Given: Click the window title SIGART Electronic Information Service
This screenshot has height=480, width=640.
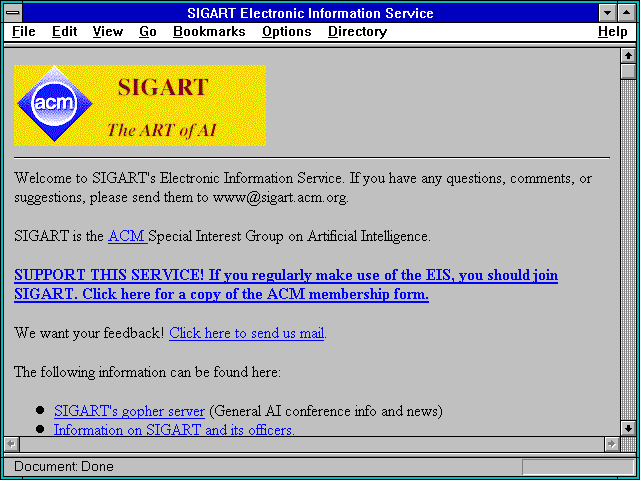Looking at the screenshot, I should [x=310, y=13].
